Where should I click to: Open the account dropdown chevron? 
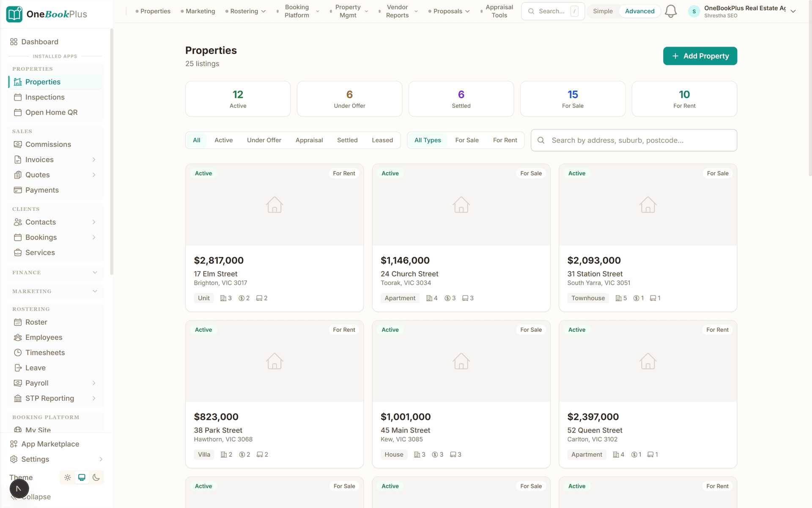(793, 11)
